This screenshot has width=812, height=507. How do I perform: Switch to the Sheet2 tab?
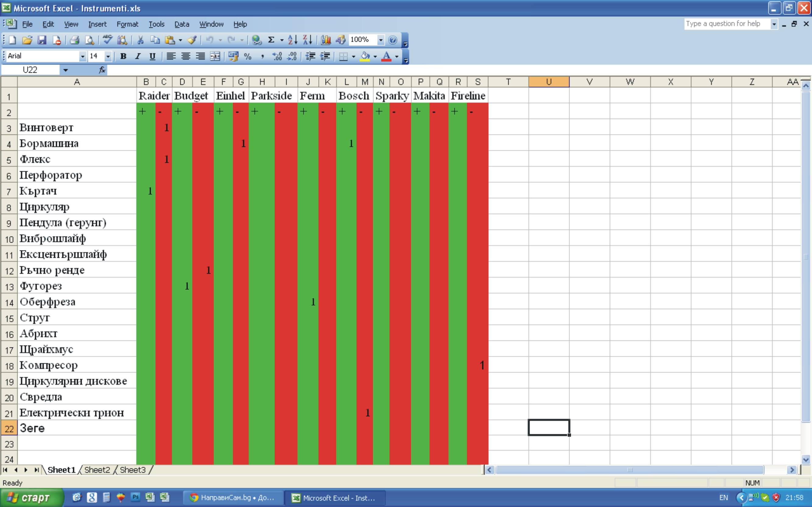(x=97, y=470)
